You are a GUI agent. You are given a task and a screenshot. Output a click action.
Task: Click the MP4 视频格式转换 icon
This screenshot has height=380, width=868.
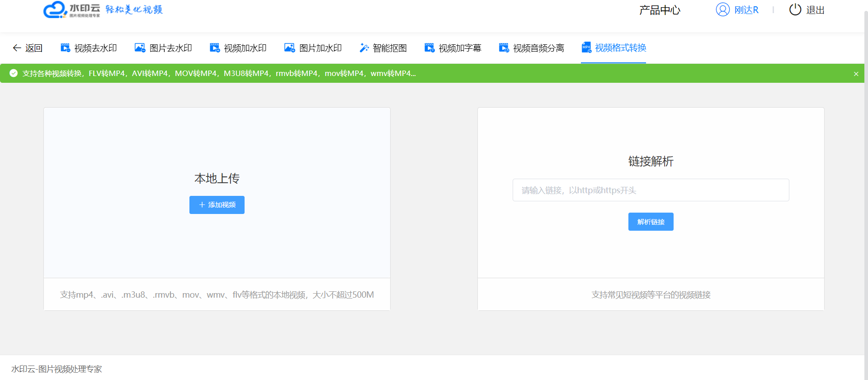[x=586, y=47]
